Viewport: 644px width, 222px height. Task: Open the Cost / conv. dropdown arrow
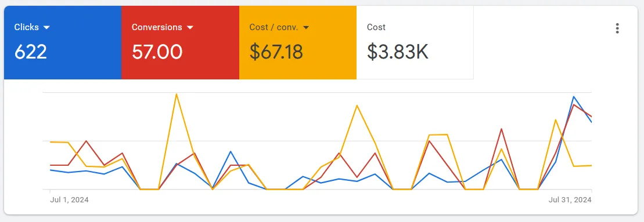pos(305,27)
